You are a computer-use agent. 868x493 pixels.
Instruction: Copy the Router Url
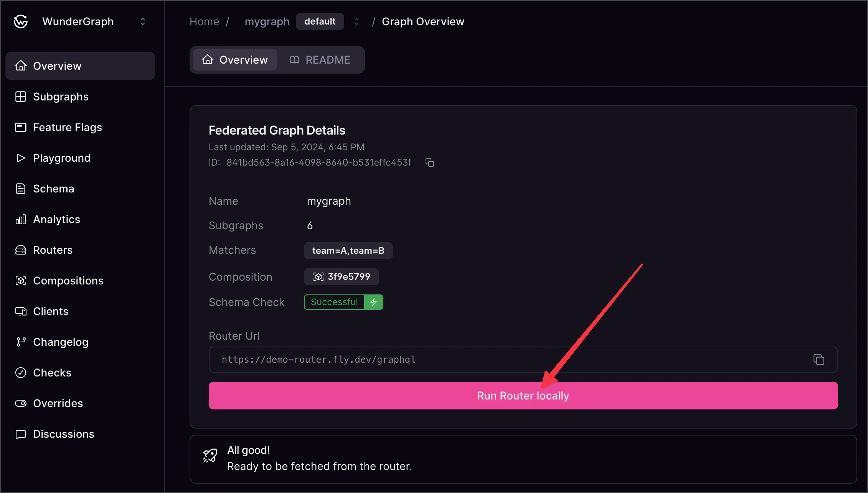(x=819, y=360)
